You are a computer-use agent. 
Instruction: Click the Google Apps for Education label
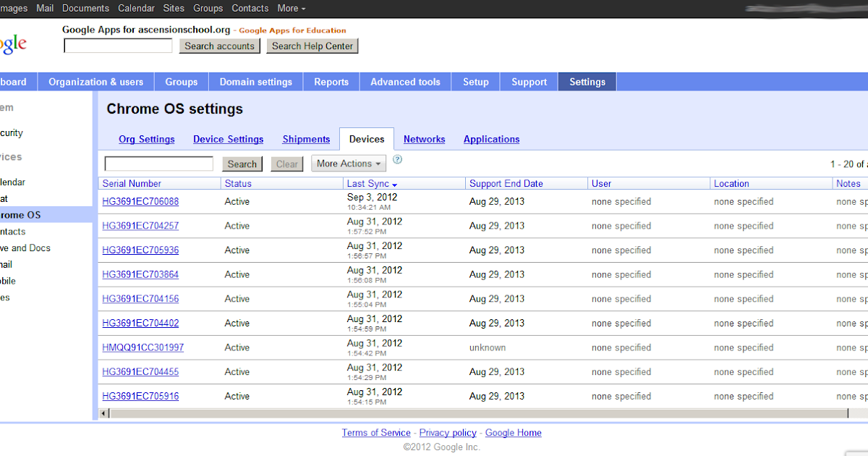point(292,30)
